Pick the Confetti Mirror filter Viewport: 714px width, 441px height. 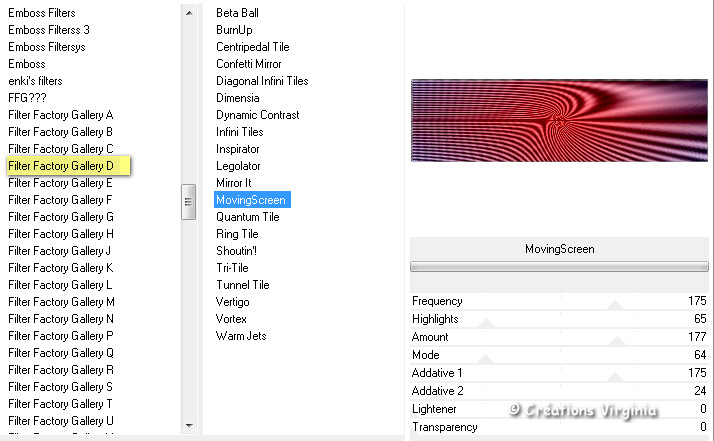249,64
